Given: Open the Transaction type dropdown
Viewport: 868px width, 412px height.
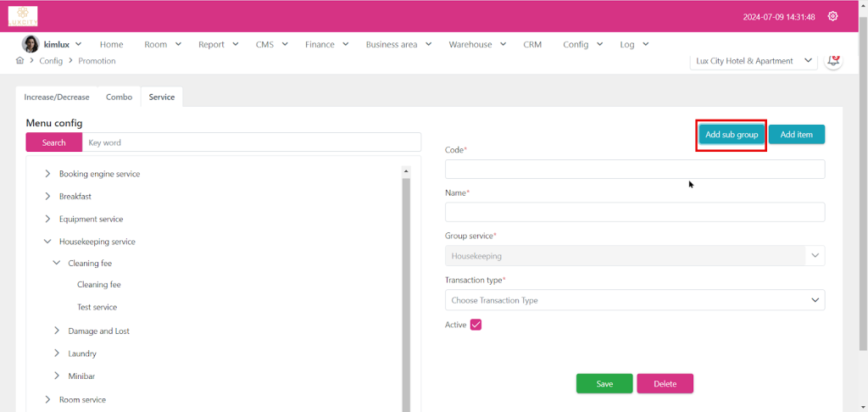Looking at the screenshot, I should [x=634, y=300].
